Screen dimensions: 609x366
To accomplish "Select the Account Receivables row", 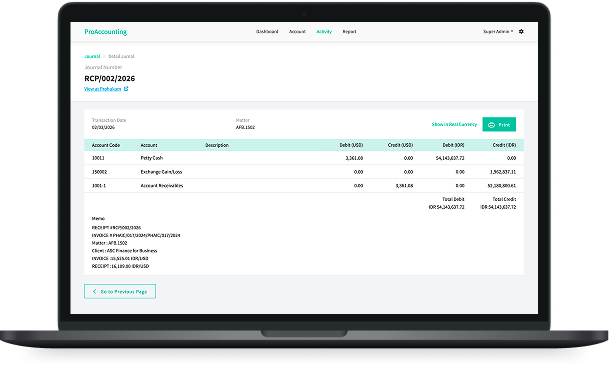I will point(304,186).
